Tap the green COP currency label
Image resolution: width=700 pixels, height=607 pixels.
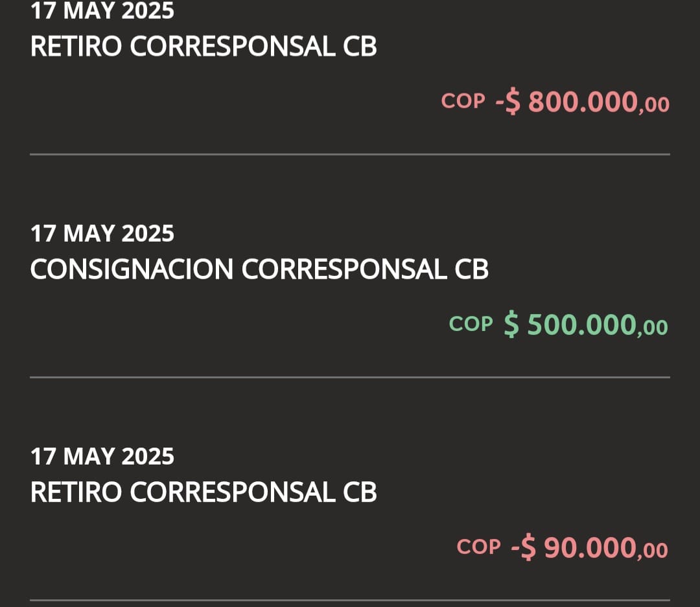(x=471, y=323)
